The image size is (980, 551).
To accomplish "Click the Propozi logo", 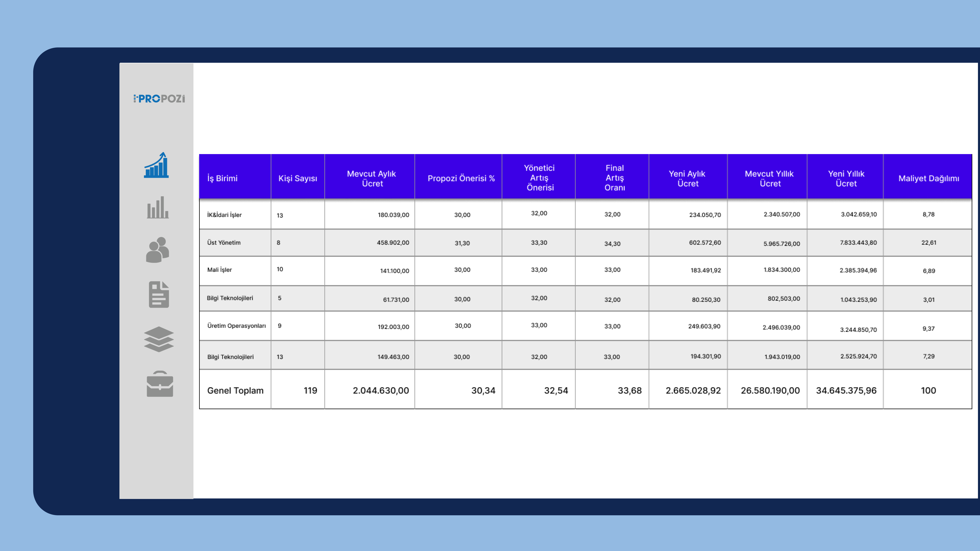I will [159, 98].
